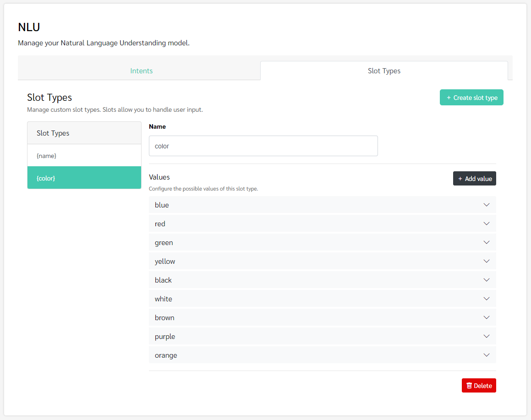This screenshot has height=420, width=531.
Task: Click the Create slot type button
Action: (x=471, y=98)
